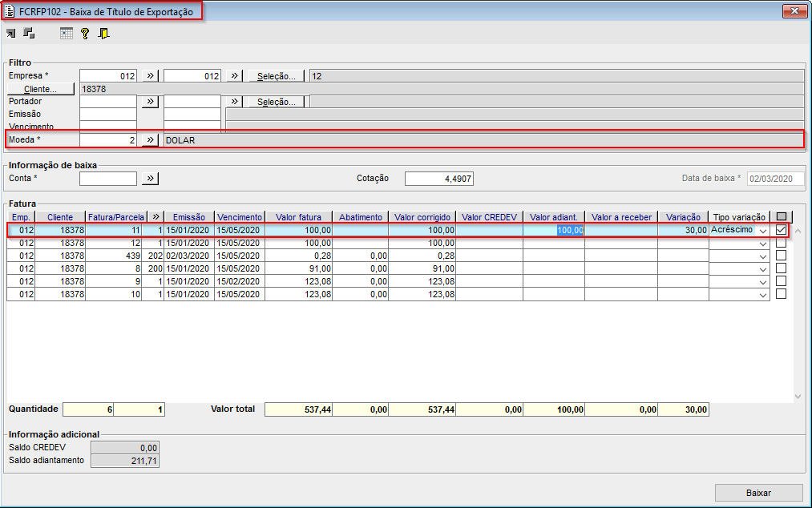Screen dimensions: 812x508
Task: Click the Emp. column header
Action: (21, 217)
